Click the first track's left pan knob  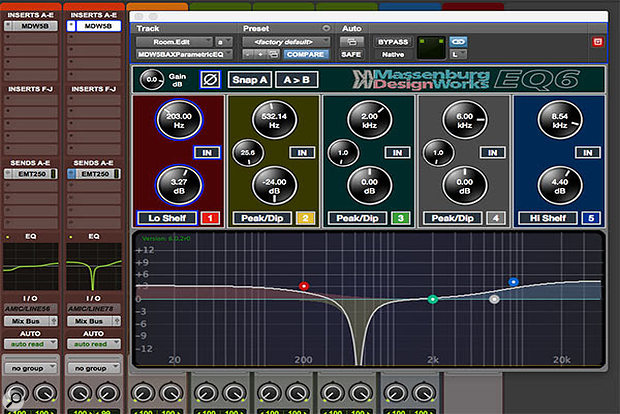pos(16,393)
